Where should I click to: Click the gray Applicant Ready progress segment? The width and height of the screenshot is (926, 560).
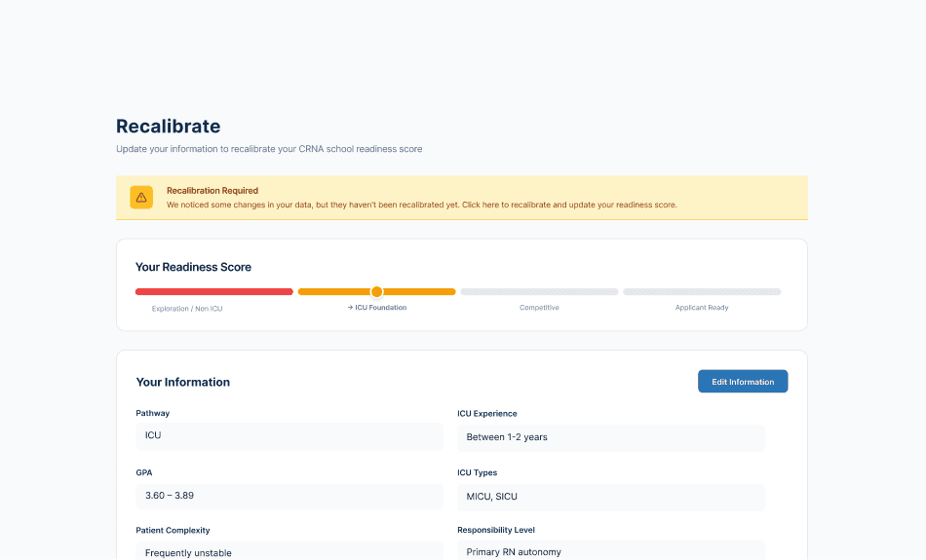(702, 291)
